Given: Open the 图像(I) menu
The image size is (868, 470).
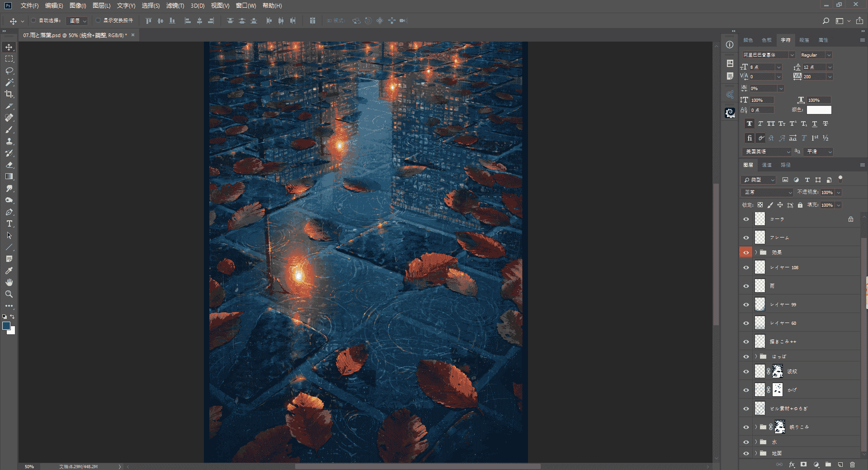Looking at the screenshot, I should point(78,6).
